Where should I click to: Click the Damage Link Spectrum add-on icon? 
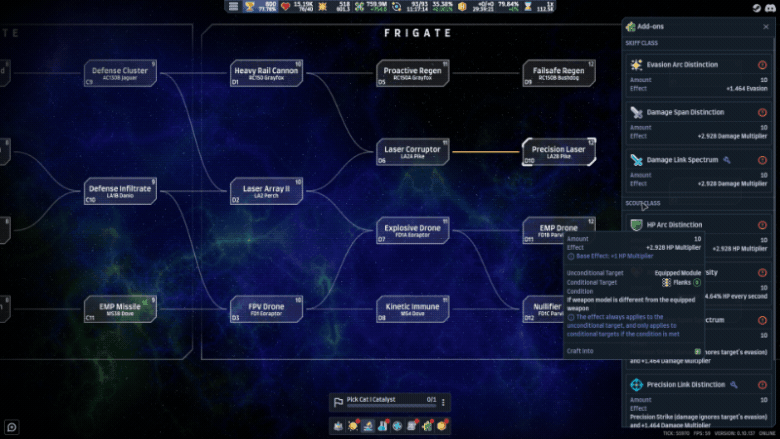(637, 160)
